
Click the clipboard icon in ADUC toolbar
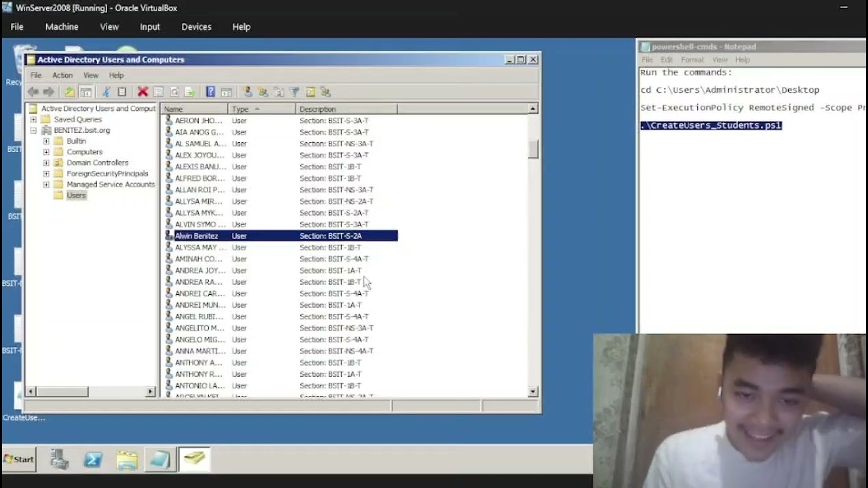click(x=122, y=91)
